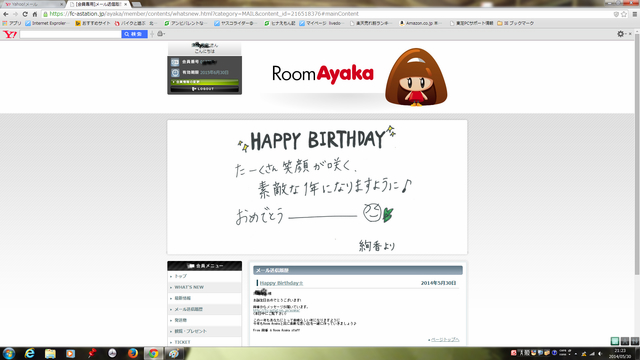Click the address bar URL
This screenshot has width=640, height=360.
204,14
